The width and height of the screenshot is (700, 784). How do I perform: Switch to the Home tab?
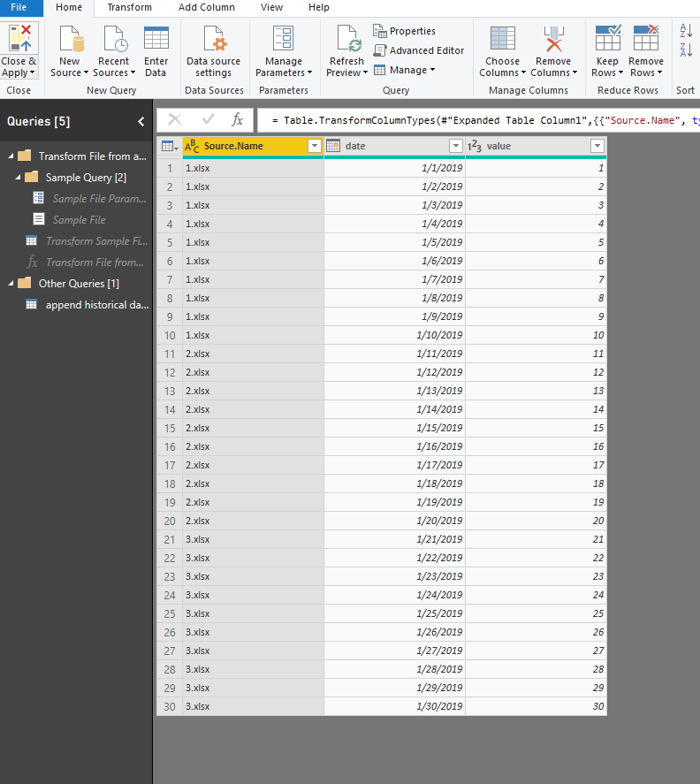coord(69,7)
